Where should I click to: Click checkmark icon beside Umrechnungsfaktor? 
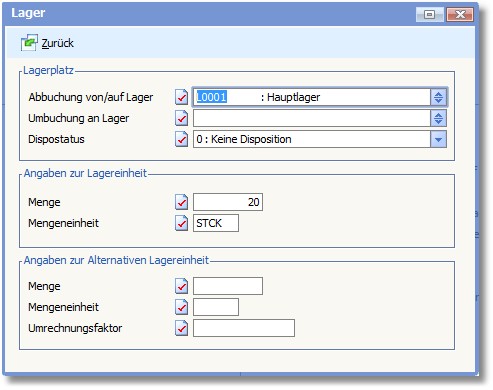click(x=181, y=328)
